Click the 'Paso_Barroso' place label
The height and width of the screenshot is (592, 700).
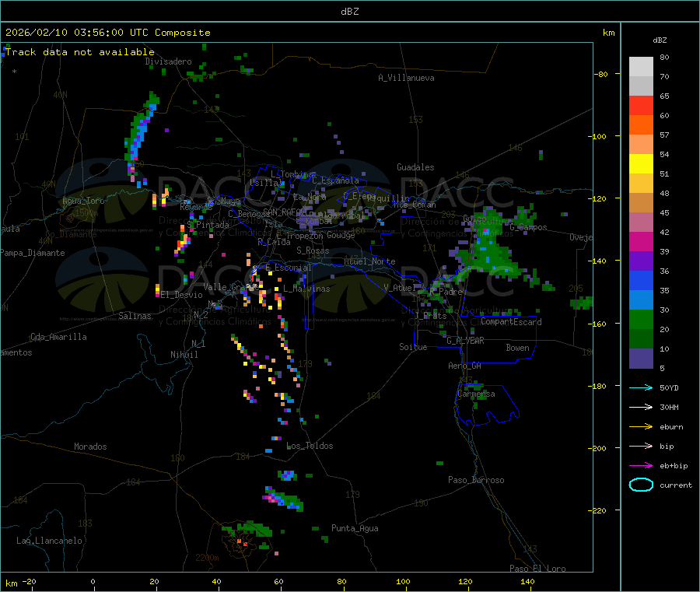pos(476,481)
